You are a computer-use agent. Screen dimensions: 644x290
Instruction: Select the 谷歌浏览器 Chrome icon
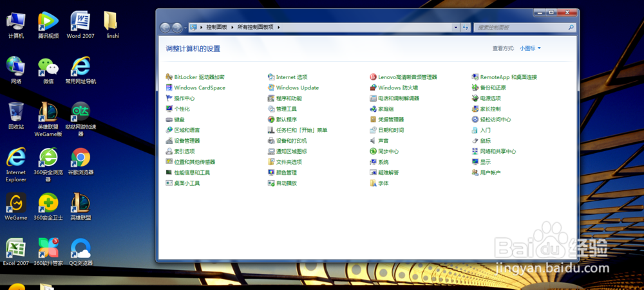point(80,161)
